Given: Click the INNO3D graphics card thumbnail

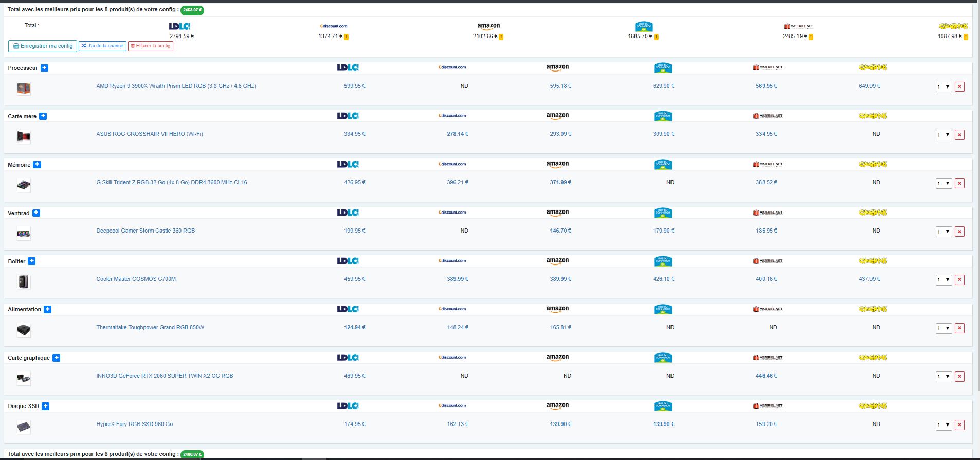Looking at the screenshot, I should point(24,378).
